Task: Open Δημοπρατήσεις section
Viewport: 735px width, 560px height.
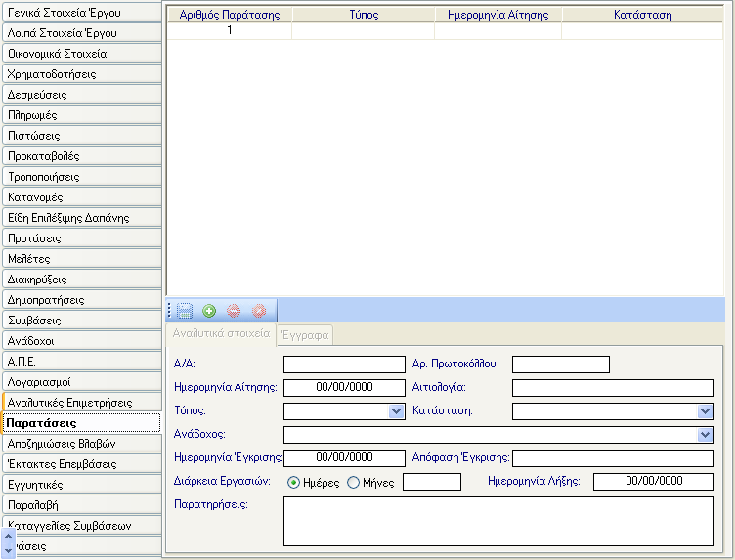Action: [82, 300]
